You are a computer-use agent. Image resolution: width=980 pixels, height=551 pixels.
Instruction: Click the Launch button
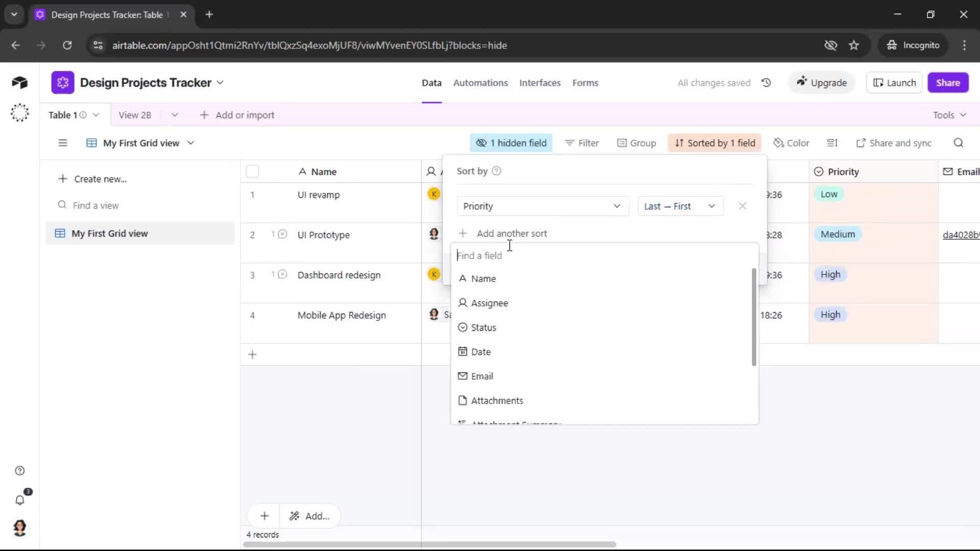coord(894,83)
